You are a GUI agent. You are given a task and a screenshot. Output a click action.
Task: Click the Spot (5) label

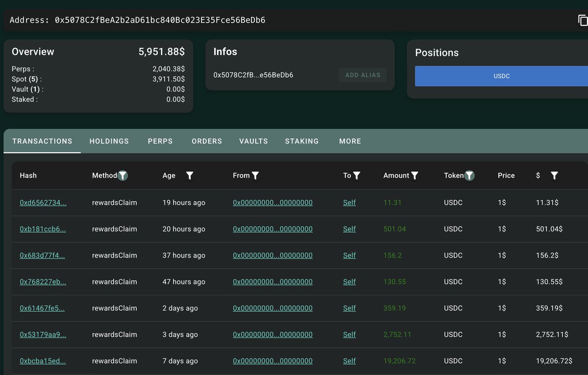point(27,79)
